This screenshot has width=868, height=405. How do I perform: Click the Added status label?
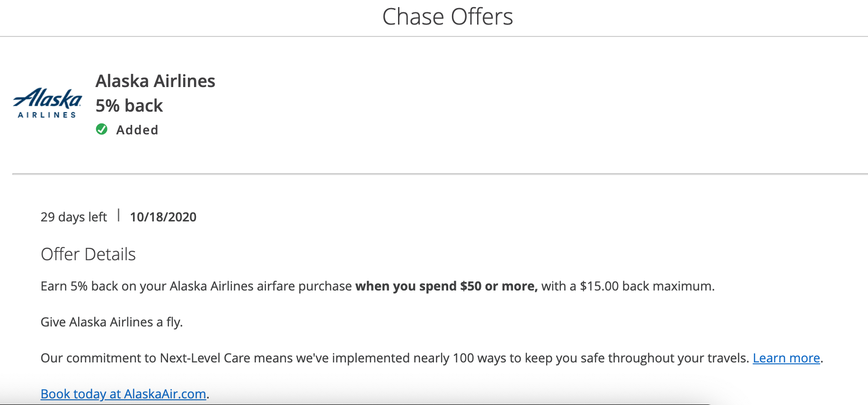click(x=137, y=130)
